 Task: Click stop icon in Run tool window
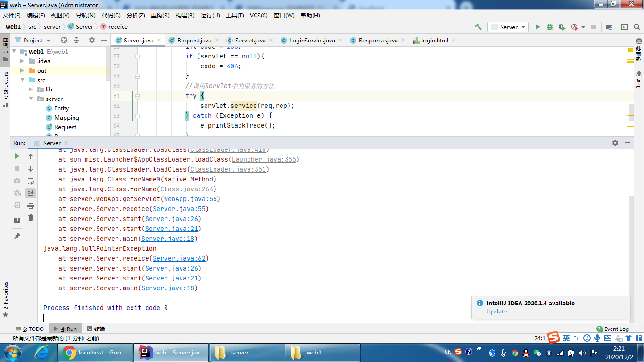[x=17, y=168]
